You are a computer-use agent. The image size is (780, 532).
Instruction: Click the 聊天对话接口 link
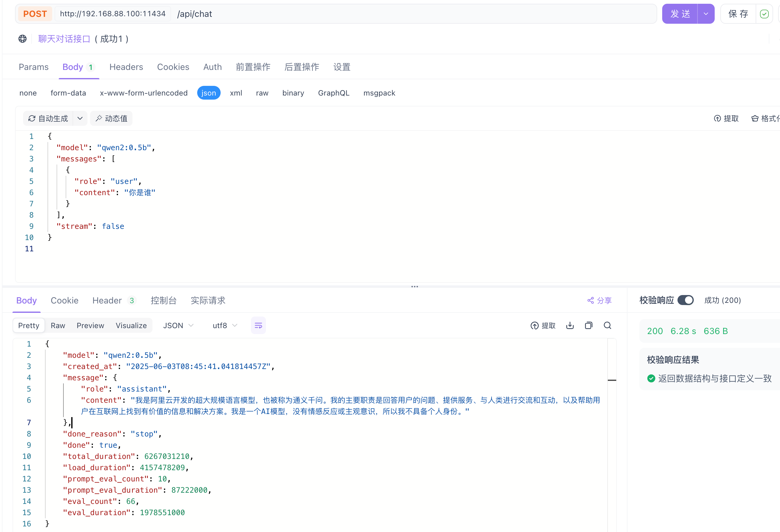[64, 39]
